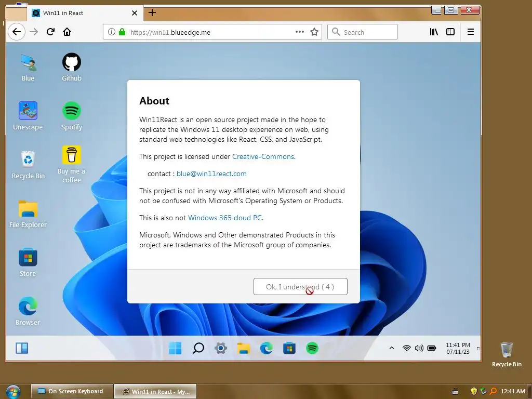Click the Win11 wifi tray icon
The height and width of the screenshot is (399, 532).
coord(406,348)
